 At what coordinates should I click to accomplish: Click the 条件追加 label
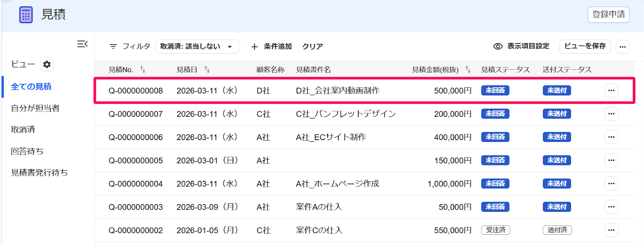coord(278,47)
